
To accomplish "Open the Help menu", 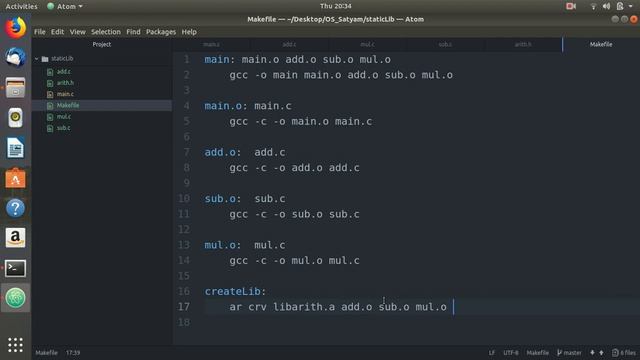I will coord(189,32).
